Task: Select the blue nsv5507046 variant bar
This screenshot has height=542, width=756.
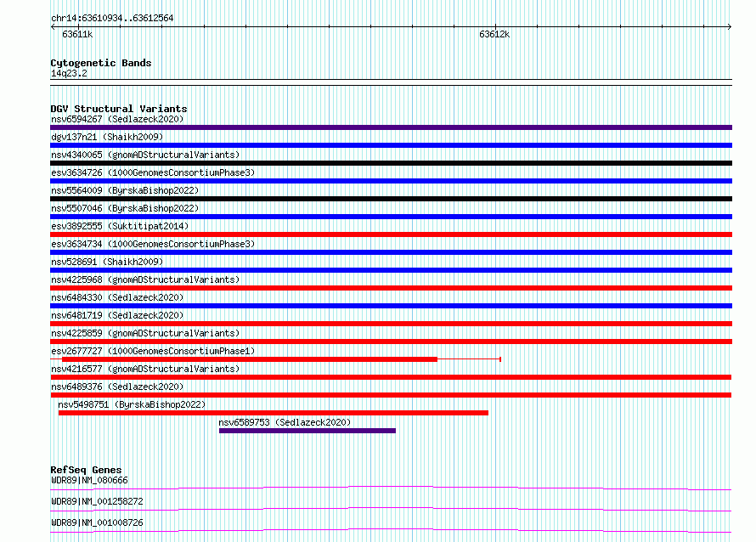Action: [x=391, y=217]
